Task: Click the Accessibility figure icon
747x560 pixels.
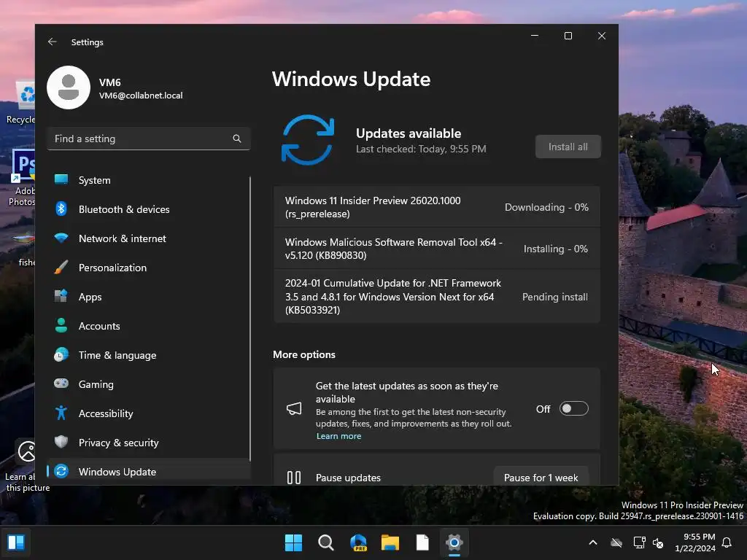Action: coord(61,413)
